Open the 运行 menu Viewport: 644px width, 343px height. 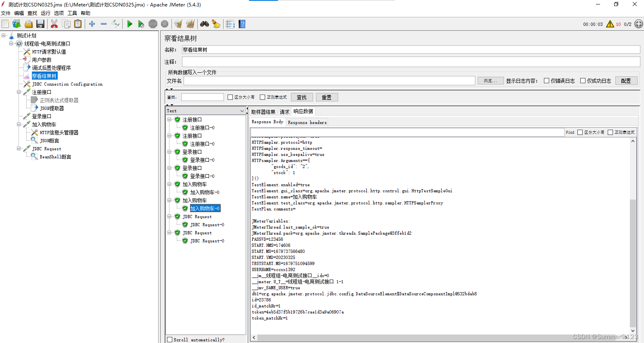pyautogui.click(x=46, y=13)
